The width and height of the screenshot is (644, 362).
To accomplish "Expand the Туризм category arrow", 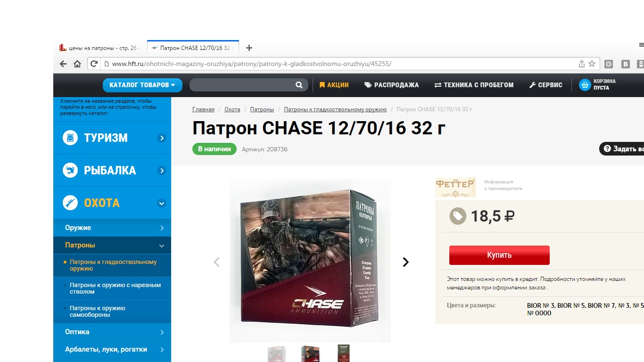I will [x=162, y=138].
